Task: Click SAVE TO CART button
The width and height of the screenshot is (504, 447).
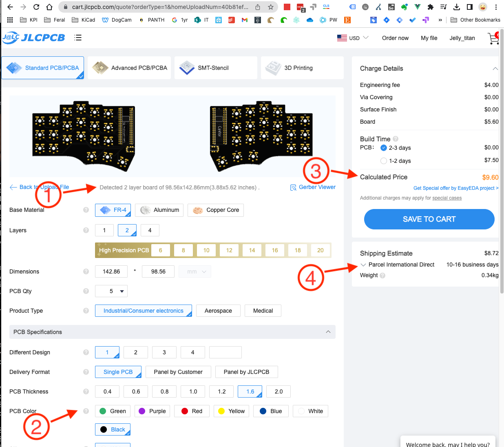Action: 429,219
